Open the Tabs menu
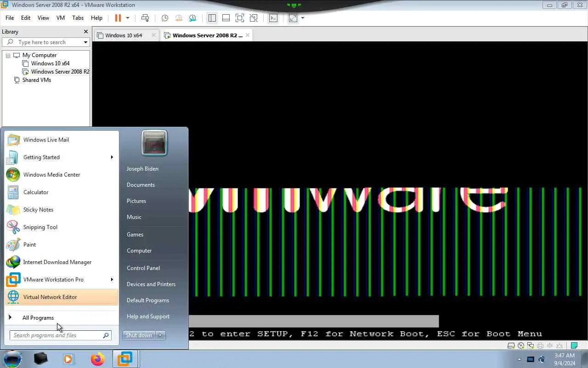This screenshot has height=368, width=588. 78,18
